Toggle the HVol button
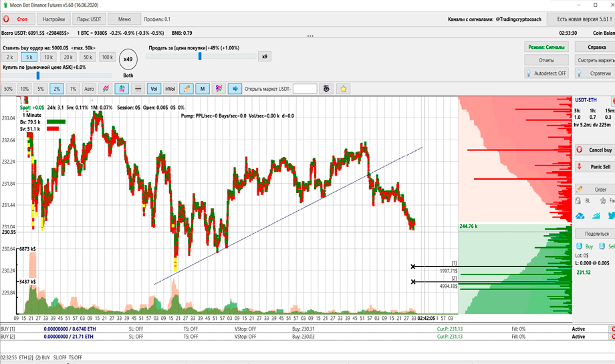This screenshot has width=615, height=364. point(170,88)
